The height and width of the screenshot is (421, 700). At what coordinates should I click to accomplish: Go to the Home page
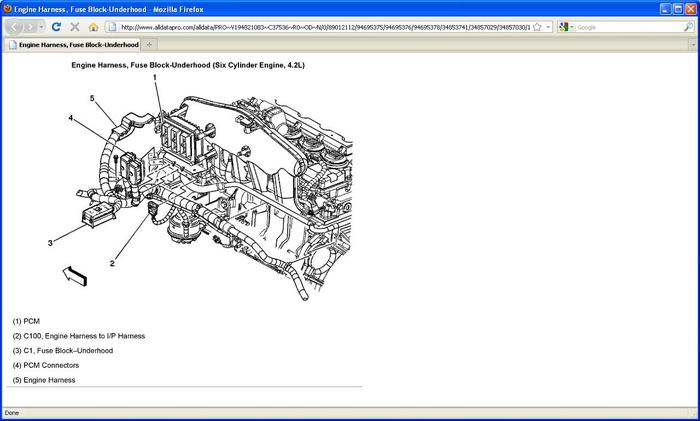pyautogui.click(x=93, y=27)
